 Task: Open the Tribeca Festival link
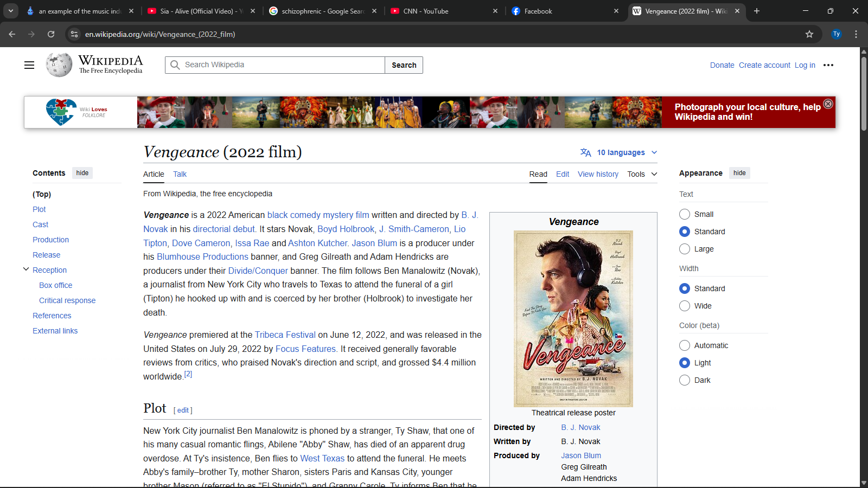(x=285, y=335)
